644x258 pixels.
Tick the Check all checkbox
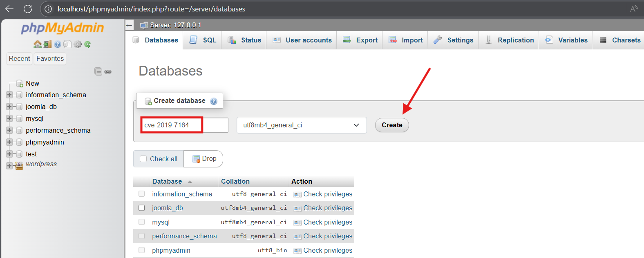click(x=143, y=159)
